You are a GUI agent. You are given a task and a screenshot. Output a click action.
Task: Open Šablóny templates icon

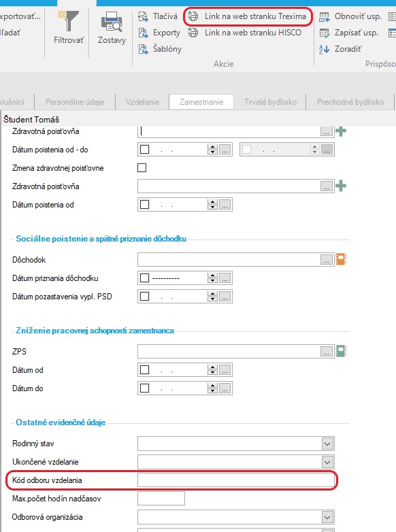click(143, 49)
